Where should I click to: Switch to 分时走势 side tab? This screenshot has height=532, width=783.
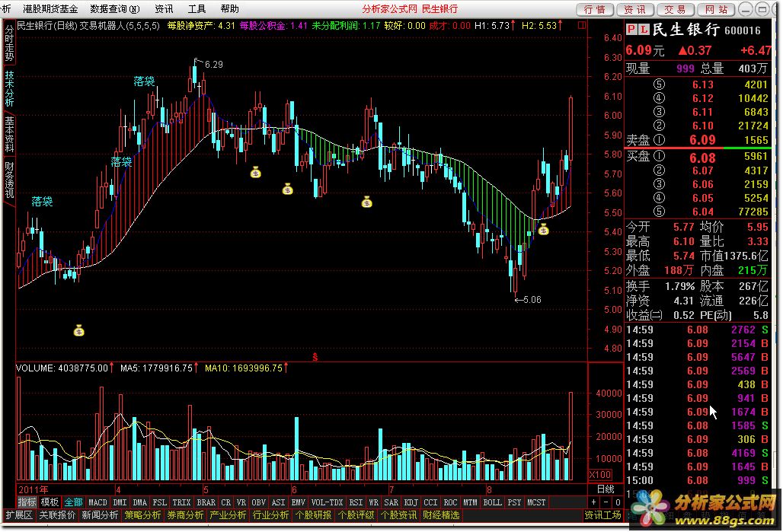(x=9, y=43)
